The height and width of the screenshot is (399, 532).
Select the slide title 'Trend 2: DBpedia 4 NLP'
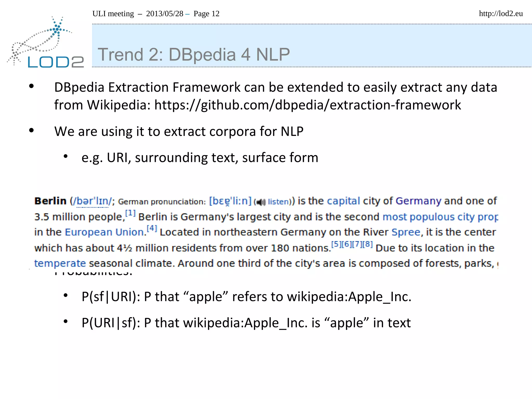click(x=194, y=55)
